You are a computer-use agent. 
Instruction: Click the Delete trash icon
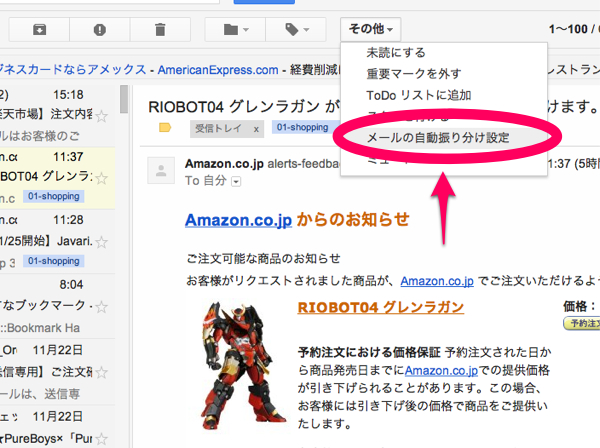(x=160, y=29)
